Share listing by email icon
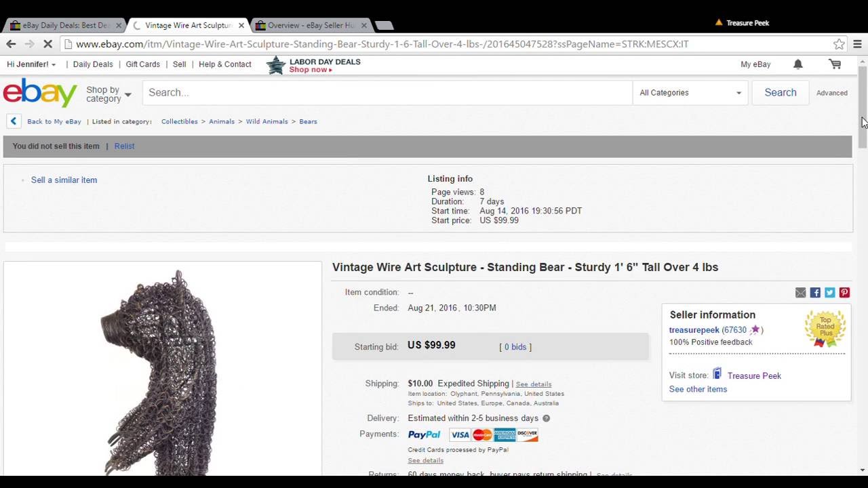The width and height of the screenshot is (868, 488). coord(801,293)
